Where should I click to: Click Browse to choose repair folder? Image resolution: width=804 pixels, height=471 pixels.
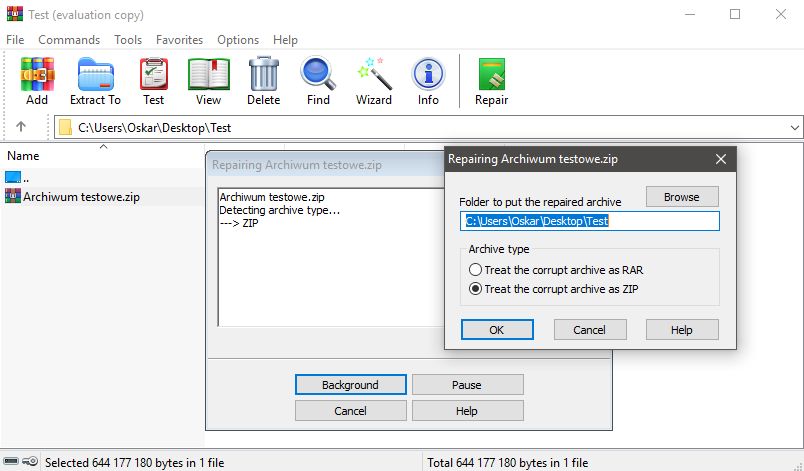[682, 197]
